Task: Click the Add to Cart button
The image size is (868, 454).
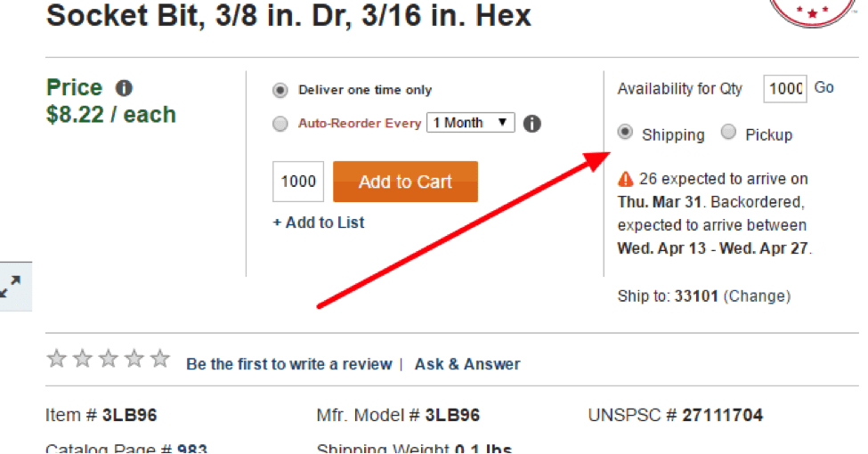Action: click(405, 182)
